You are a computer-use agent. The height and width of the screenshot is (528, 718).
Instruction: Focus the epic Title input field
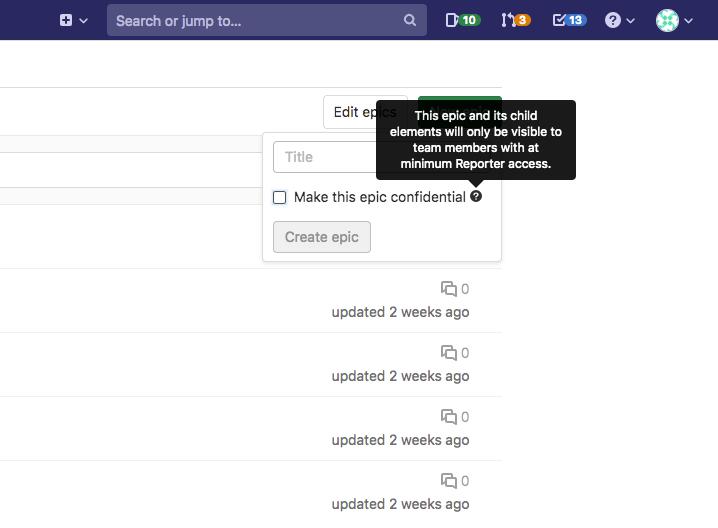point(325,157)
